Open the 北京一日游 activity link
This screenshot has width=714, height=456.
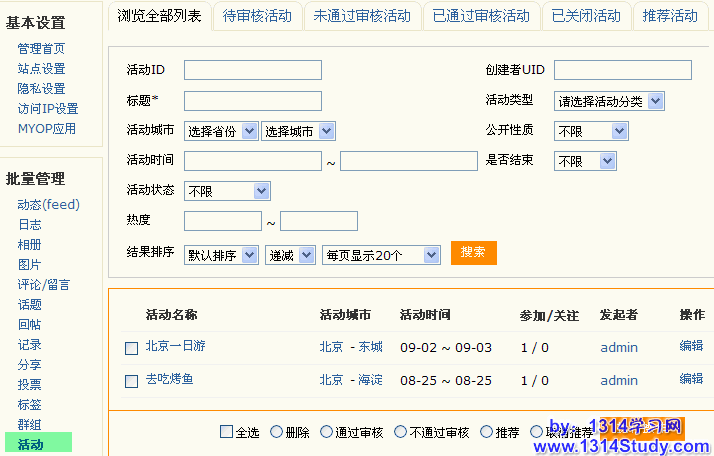coord(175,346)
